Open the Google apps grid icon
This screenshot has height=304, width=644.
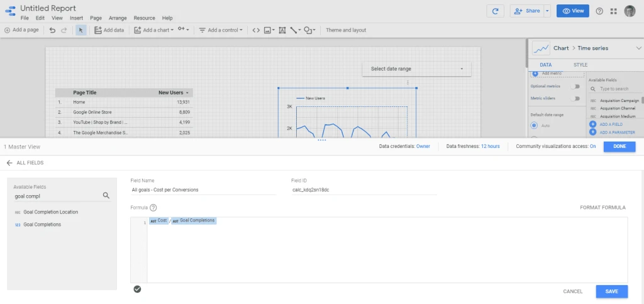tap(613, 11)
